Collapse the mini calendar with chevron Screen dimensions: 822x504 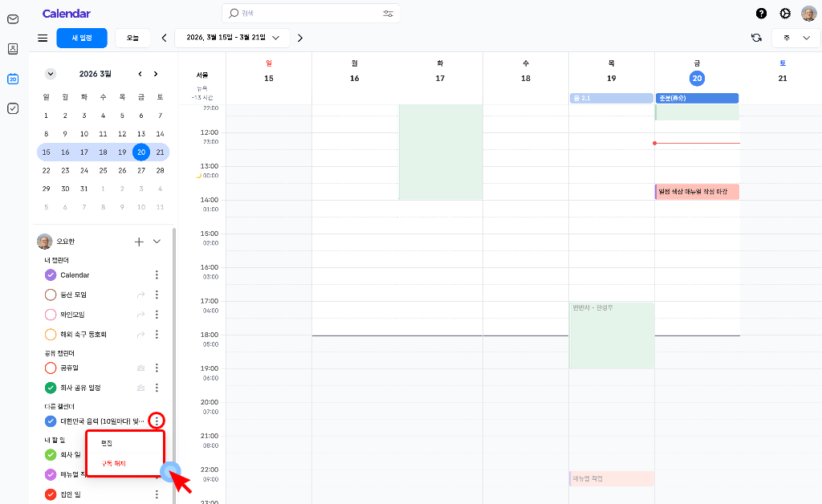click(51, 74)
